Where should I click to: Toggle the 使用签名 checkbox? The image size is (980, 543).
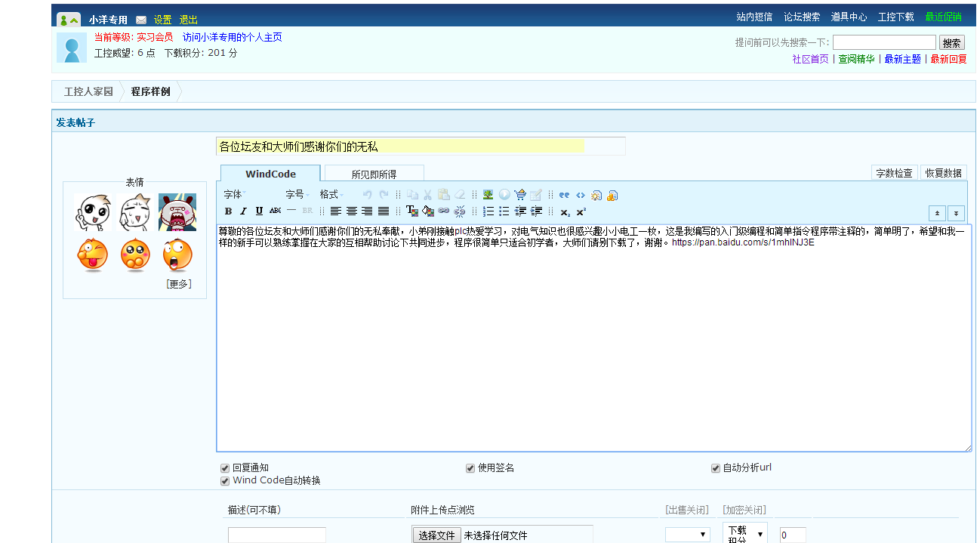(470, 468)
